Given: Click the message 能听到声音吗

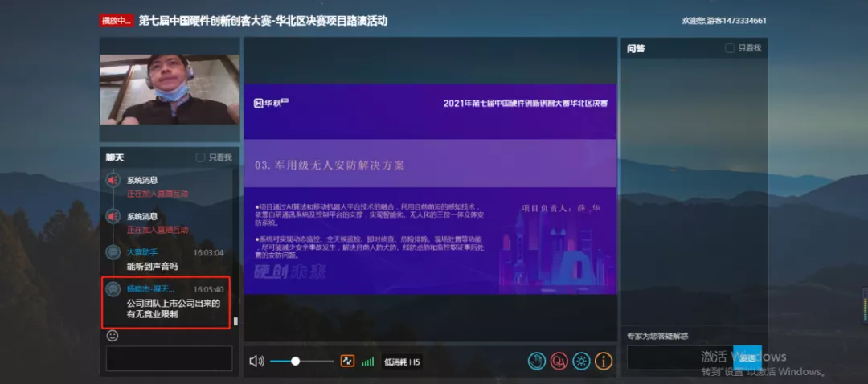Looking at the screenshot, I should coord(152,267).
